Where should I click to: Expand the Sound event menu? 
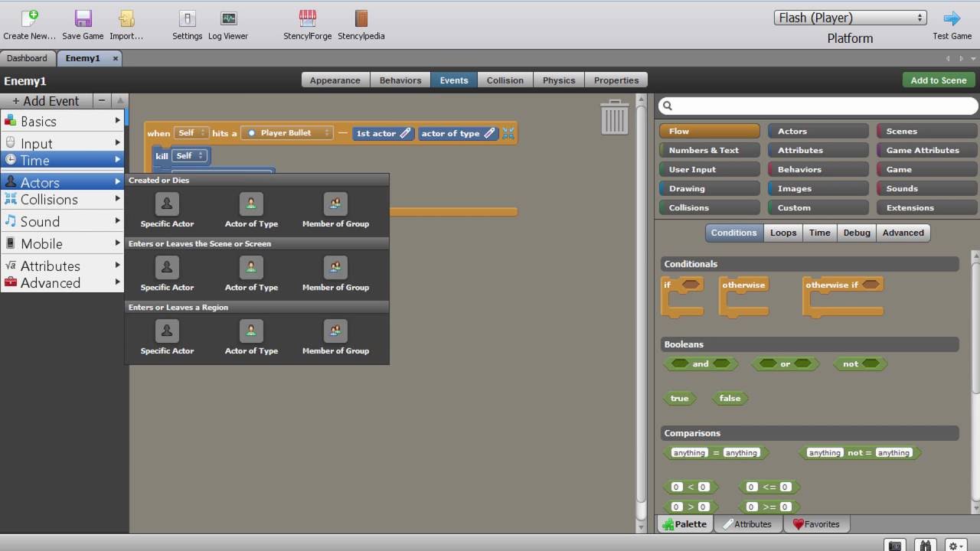63,221
